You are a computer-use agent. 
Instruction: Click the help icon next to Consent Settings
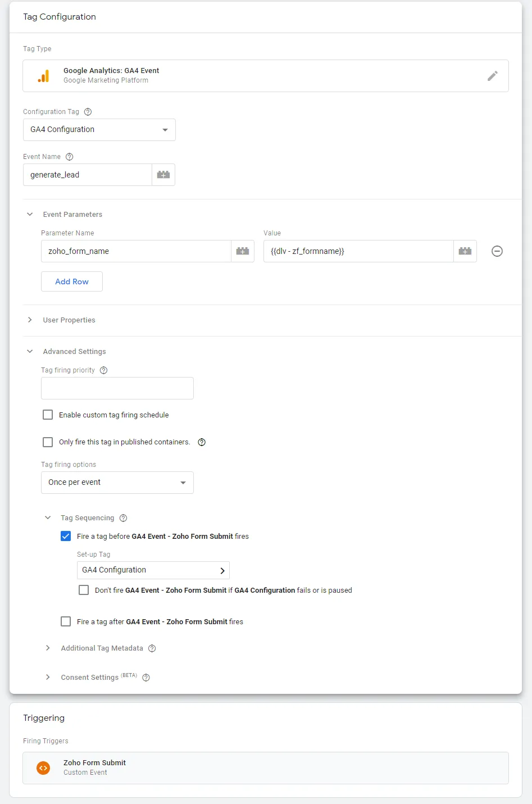[146, 678]
